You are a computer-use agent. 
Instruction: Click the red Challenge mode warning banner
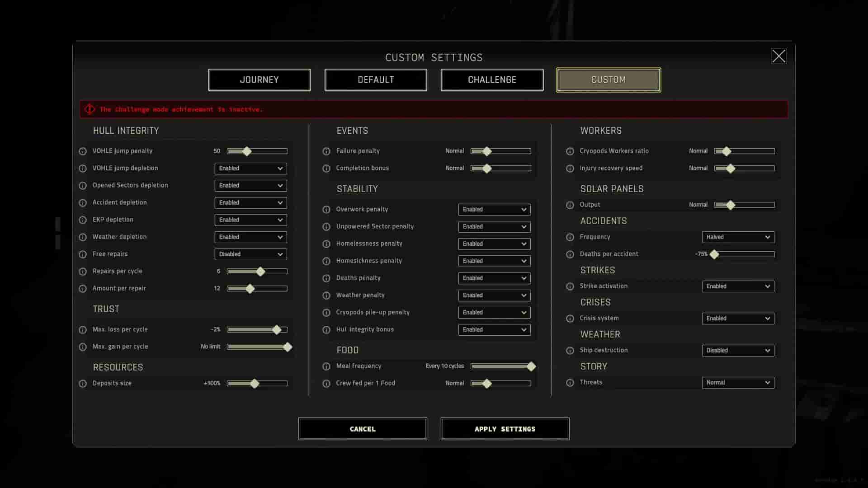pos(434,109)
